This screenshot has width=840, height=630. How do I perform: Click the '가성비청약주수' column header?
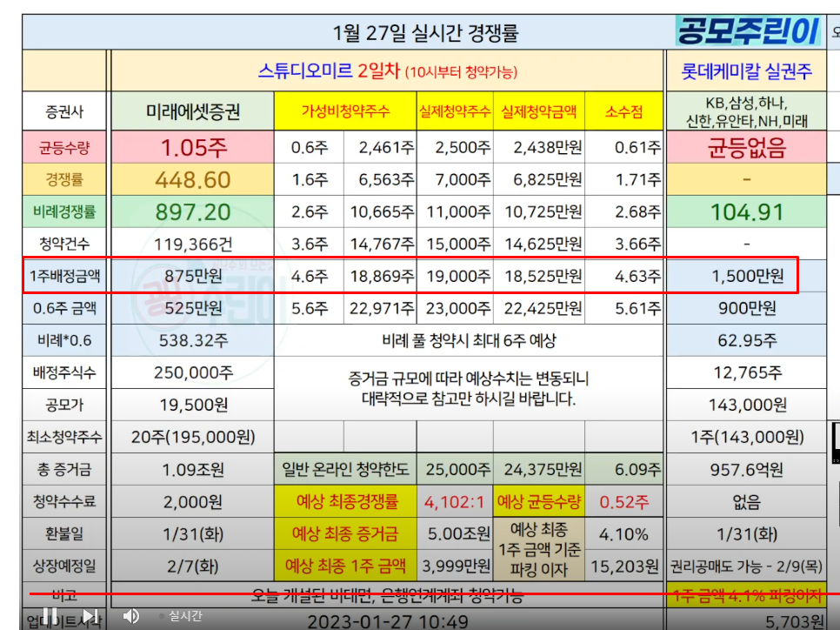point(345,111)
